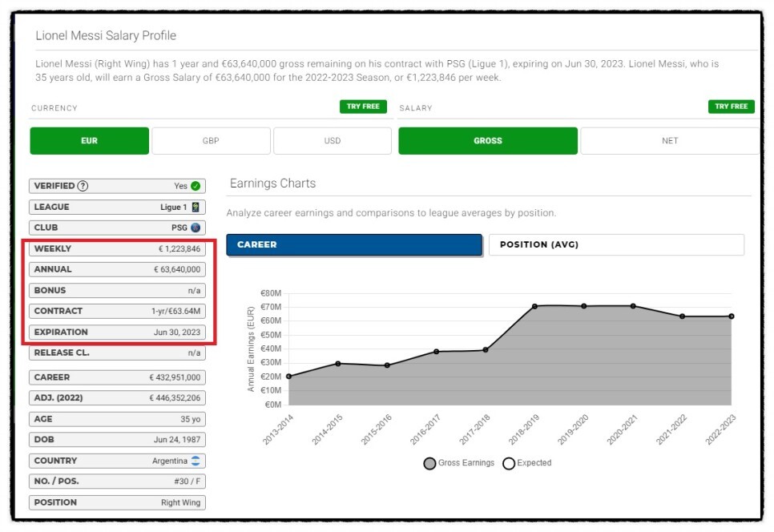Click the Expiration value Jun 30, 2023
This screenshot has height=532, width=774.
coord(177,332)
